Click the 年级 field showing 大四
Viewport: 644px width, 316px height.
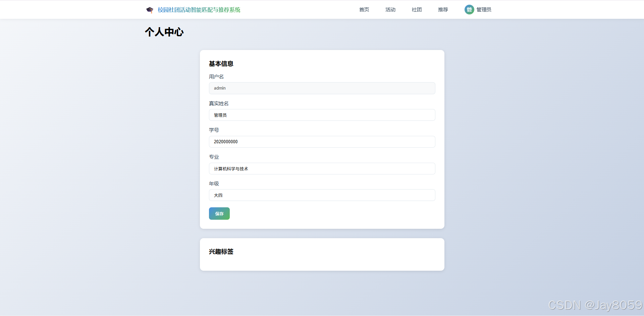[x=322, y=195]
